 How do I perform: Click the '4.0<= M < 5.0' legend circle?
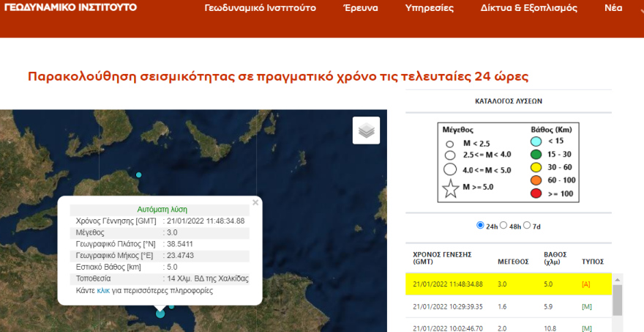[x=450, y=169]
